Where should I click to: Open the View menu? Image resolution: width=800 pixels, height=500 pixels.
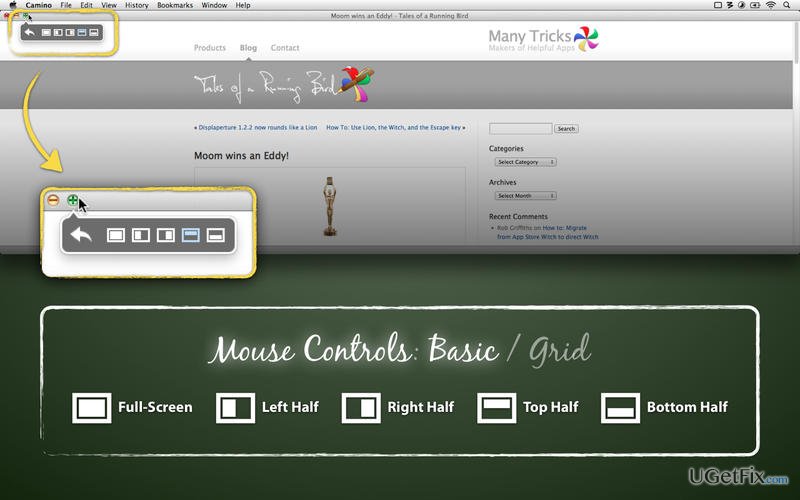click(109, 5)
